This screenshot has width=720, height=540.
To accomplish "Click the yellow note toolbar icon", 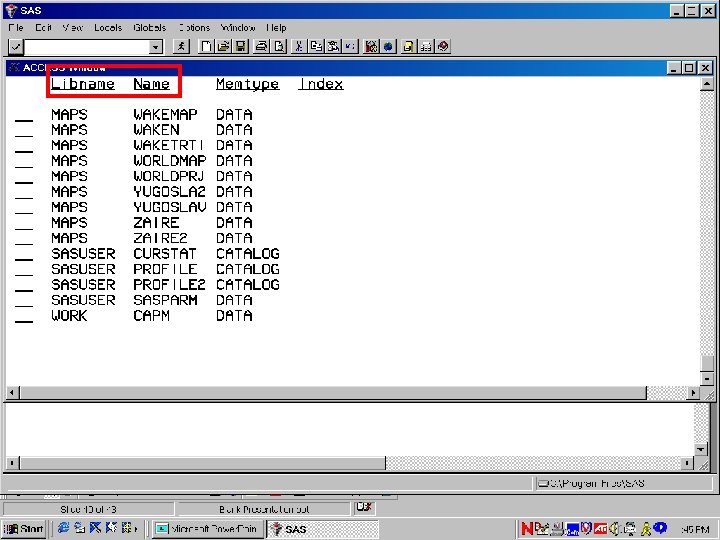I will [408, 46].
